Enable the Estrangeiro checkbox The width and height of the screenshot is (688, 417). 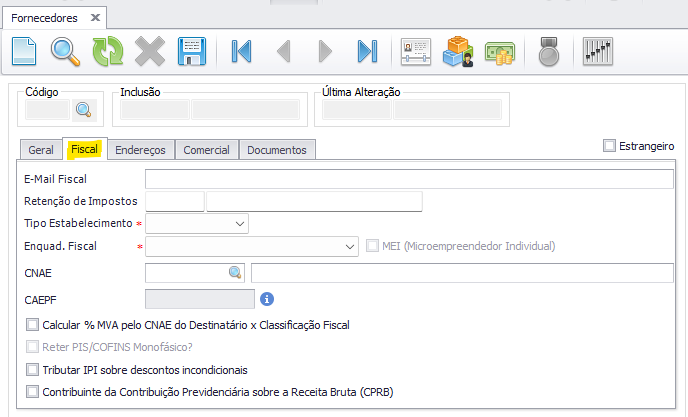coord(610,146)
